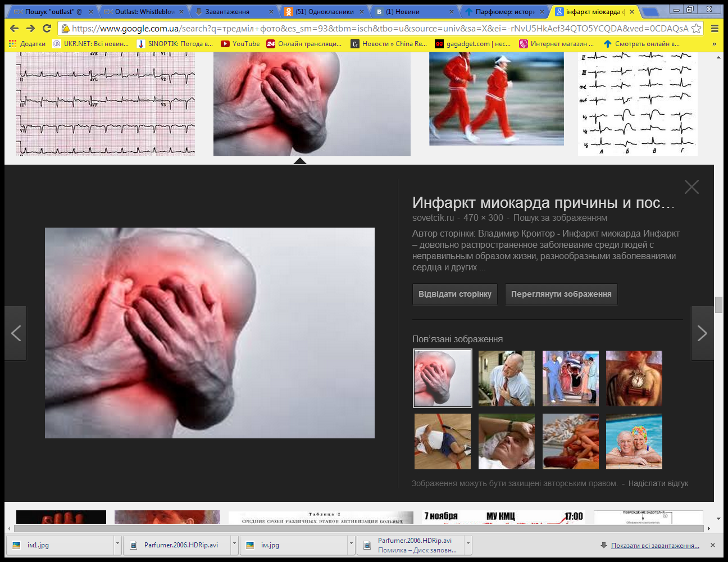Open the Chrome hamburger menu
Screen dimensions: 728x562
click(715, 28)
